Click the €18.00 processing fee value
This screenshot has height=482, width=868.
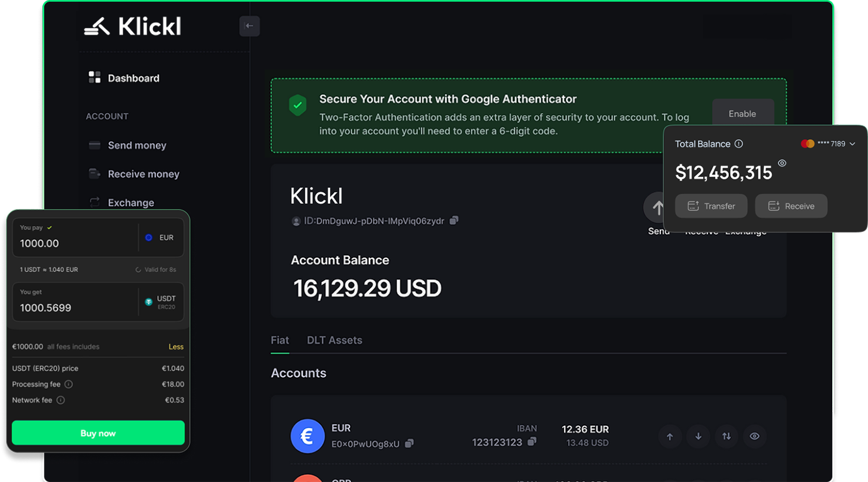point(173,385)
